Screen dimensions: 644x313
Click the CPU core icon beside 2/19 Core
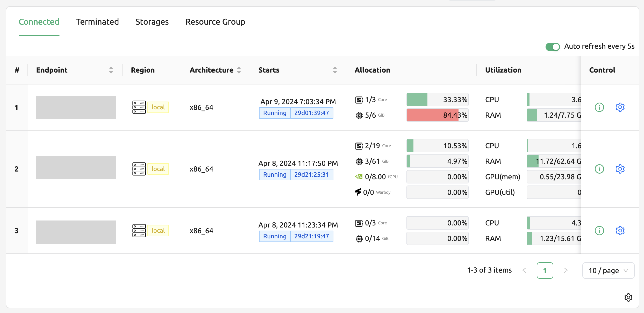359,146
